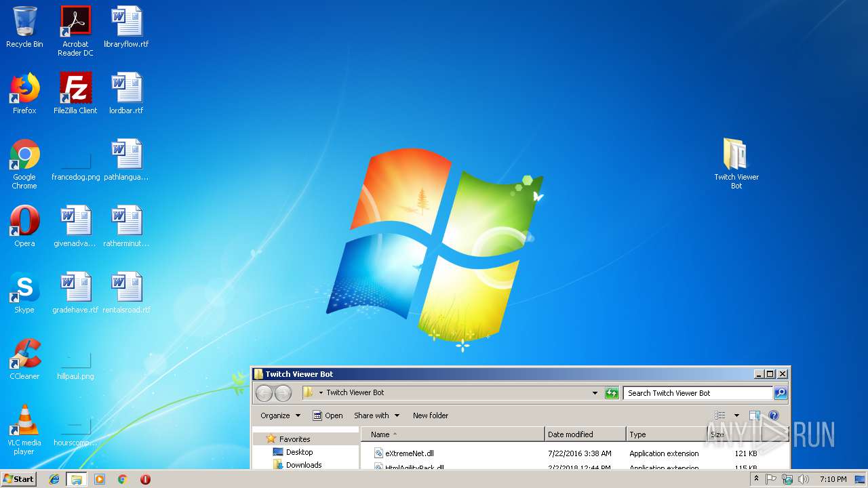The image size is (868, 488).
Task: Sort by Date modified column
Action: [x=585, y=434]
